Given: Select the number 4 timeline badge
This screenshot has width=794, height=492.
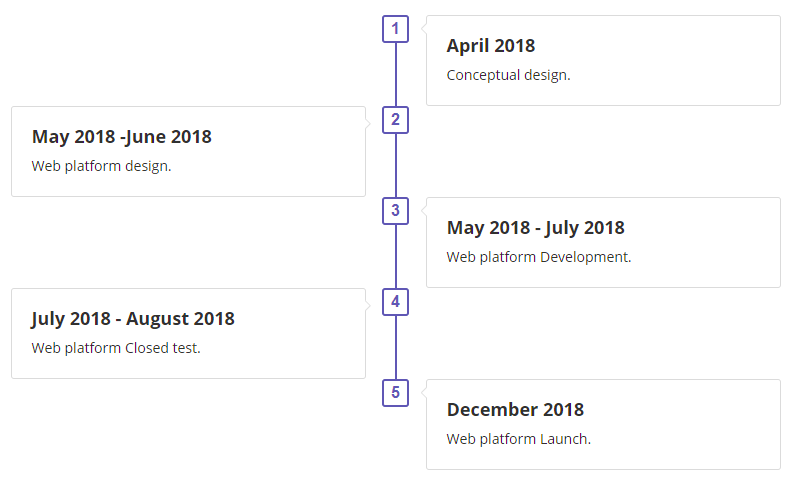Looking at the screenshot, I should click(x=395, y=302).
